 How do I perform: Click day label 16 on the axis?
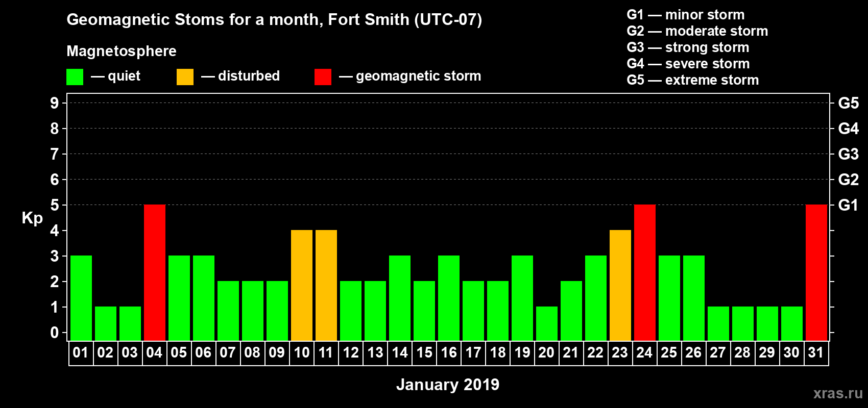tap(449, 352)
